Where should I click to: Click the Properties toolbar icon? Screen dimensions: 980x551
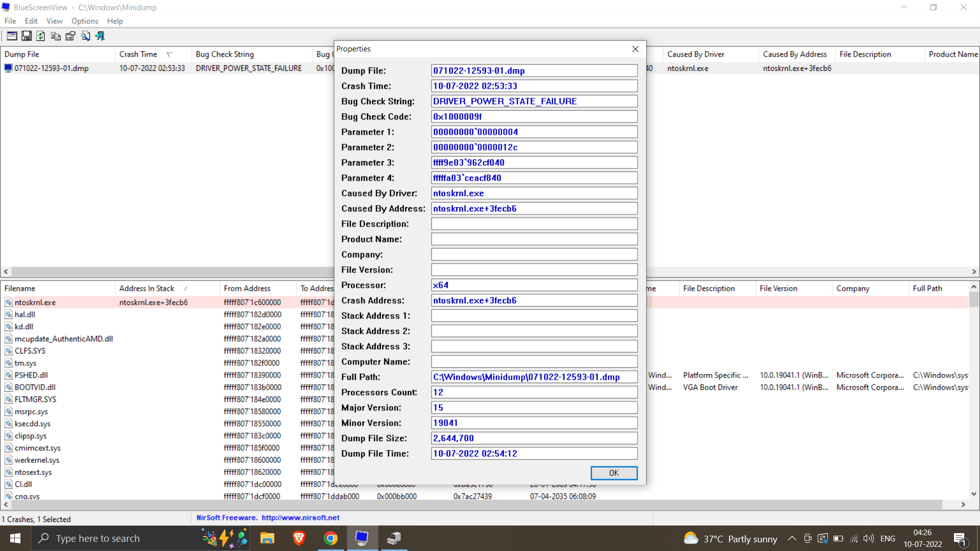tap(70, 36)
